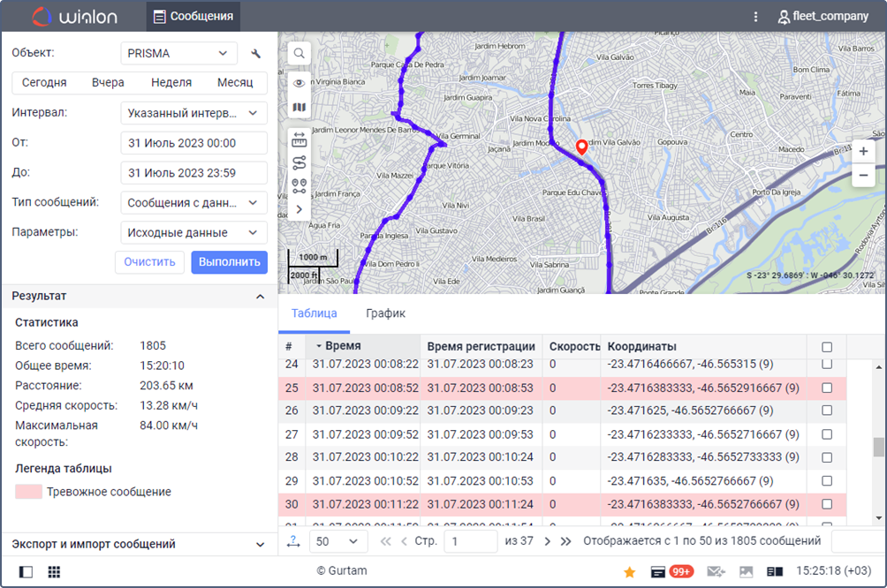
Task: Select the distance ruler map tool
Action: (299, 139)
